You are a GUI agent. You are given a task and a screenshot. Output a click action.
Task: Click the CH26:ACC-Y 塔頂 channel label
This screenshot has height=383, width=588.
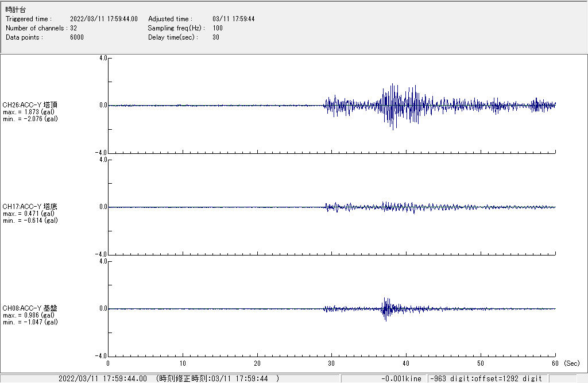pyautogui.click(x=30, y=105)
